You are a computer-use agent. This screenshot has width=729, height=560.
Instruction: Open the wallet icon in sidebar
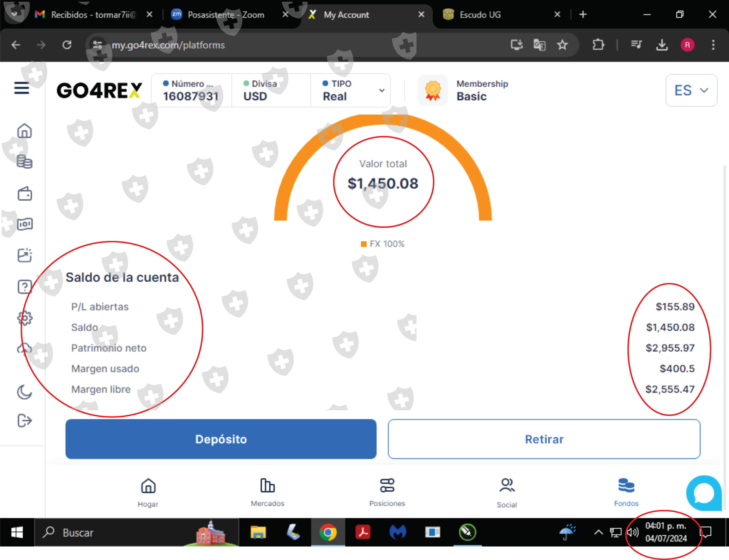(25, 194)
